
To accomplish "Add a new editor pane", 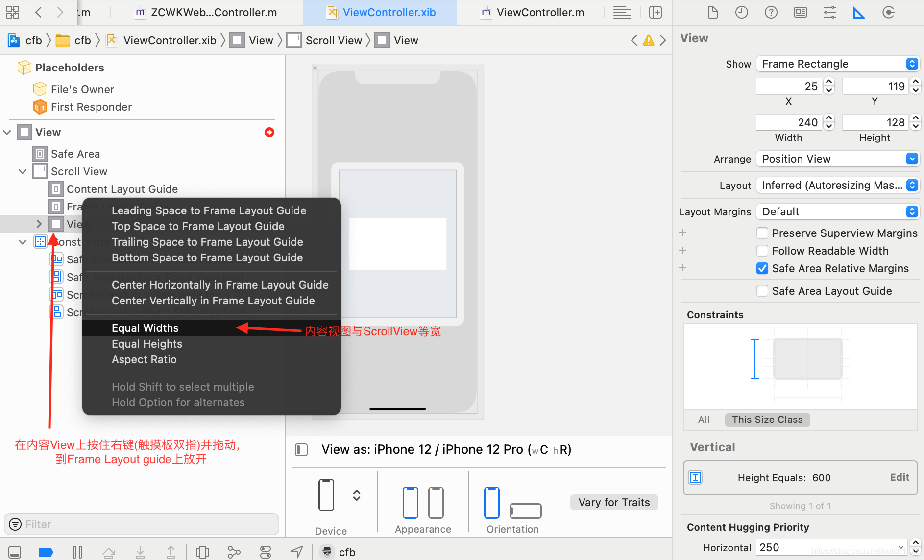I will tap(656, 12).
